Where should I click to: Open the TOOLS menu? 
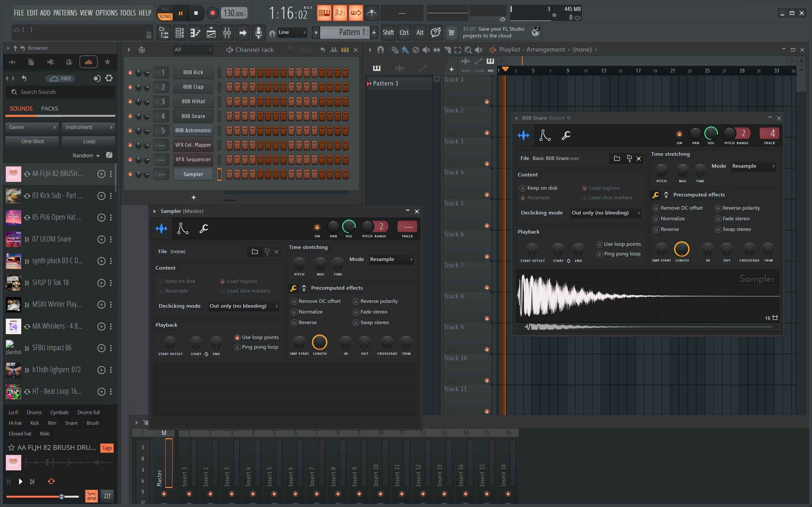coord(128,13)
